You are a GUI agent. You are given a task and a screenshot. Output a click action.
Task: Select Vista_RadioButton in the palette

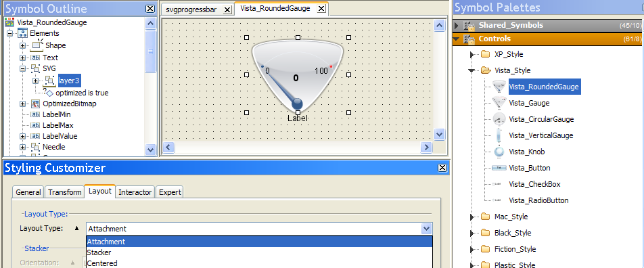[x=538, y=200]
